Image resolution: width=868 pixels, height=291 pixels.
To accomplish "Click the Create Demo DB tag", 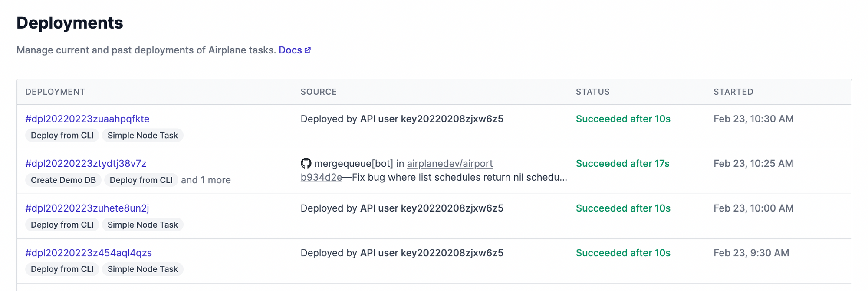I will 63,180.
